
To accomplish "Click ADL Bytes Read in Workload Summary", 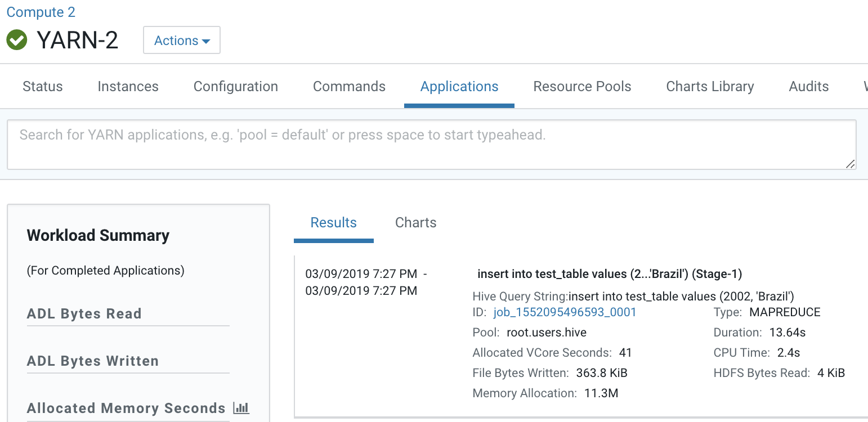I will point(84,314).
